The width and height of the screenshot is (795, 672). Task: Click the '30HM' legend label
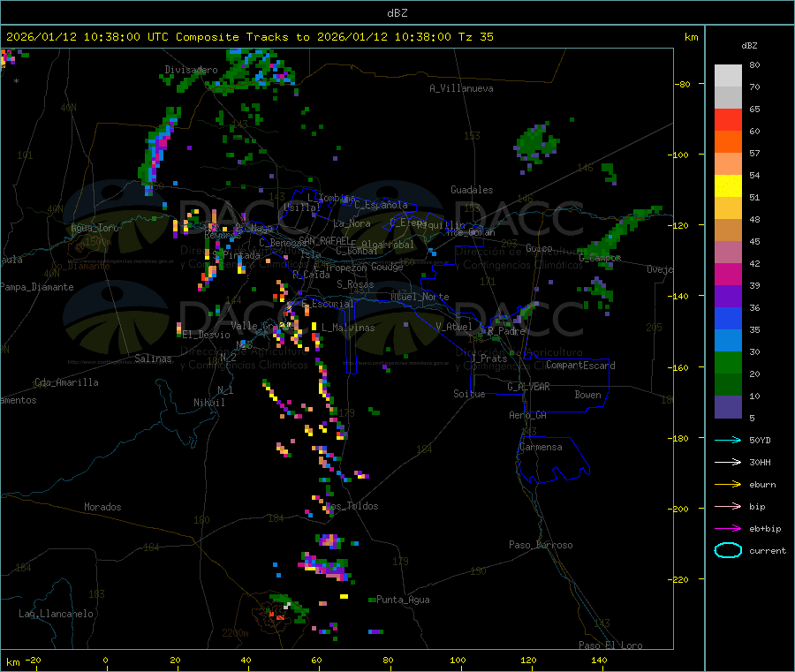760,462
